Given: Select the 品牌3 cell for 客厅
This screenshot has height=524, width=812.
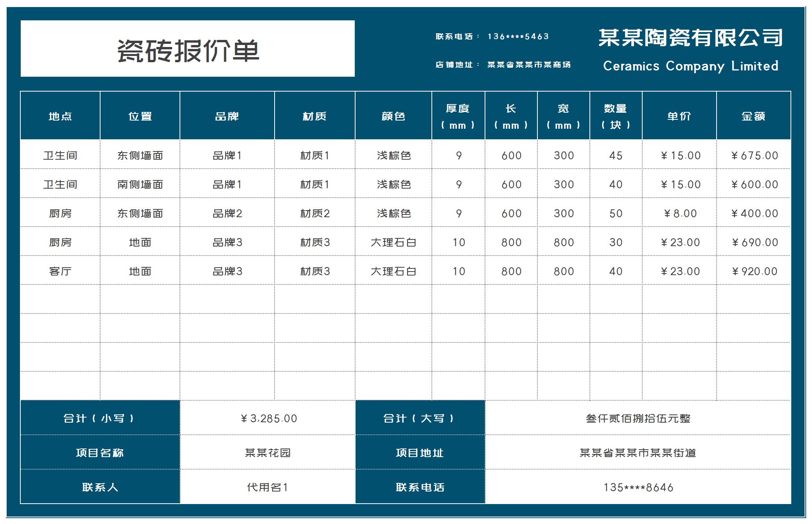Looking at the screenshot, I should pyautogui.click(x=227, y=271).
